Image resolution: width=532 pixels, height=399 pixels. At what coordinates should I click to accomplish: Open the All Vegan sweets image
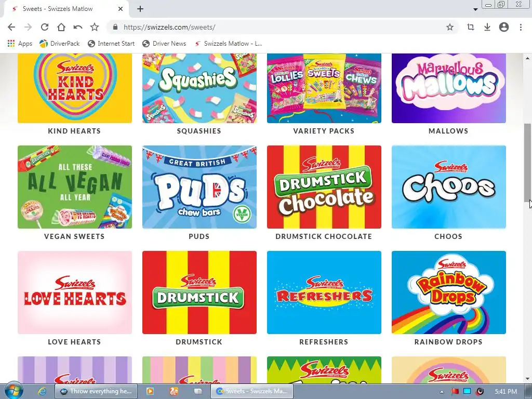[75, 187]
